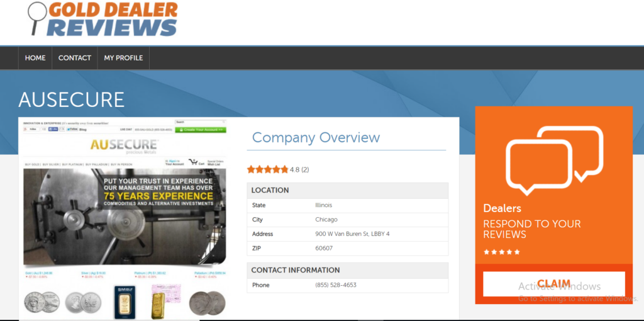Click the Dealers heading in orange panel
Image resolution: width=644 pixels, height=321 pixels.
[502, 208]
